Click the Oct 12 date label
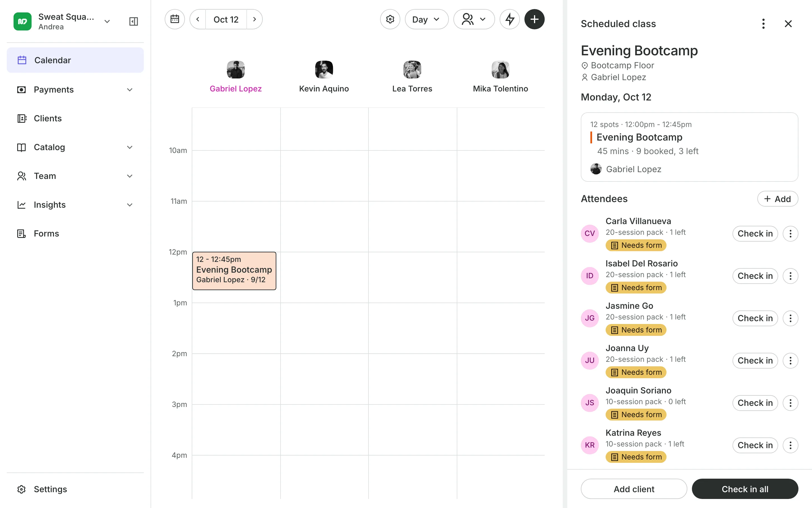 pos(226,19)
